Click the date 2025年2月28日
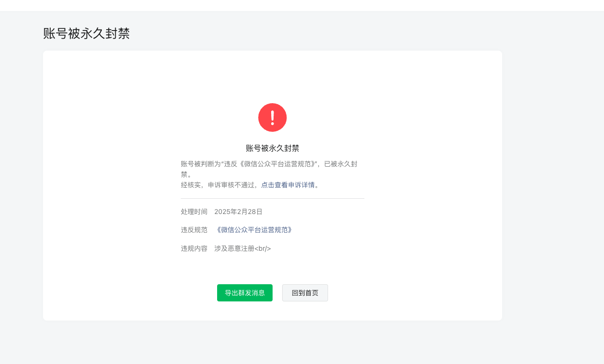604x364 pixels. 239,212
